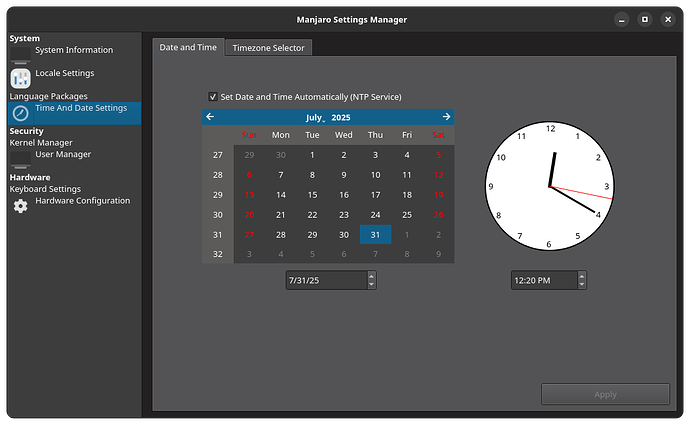Image resolution: width=690 pixels, height=424 pixels.
Task: Click the Hardware Configuration gear icon
Action: [x=21, y=206]
